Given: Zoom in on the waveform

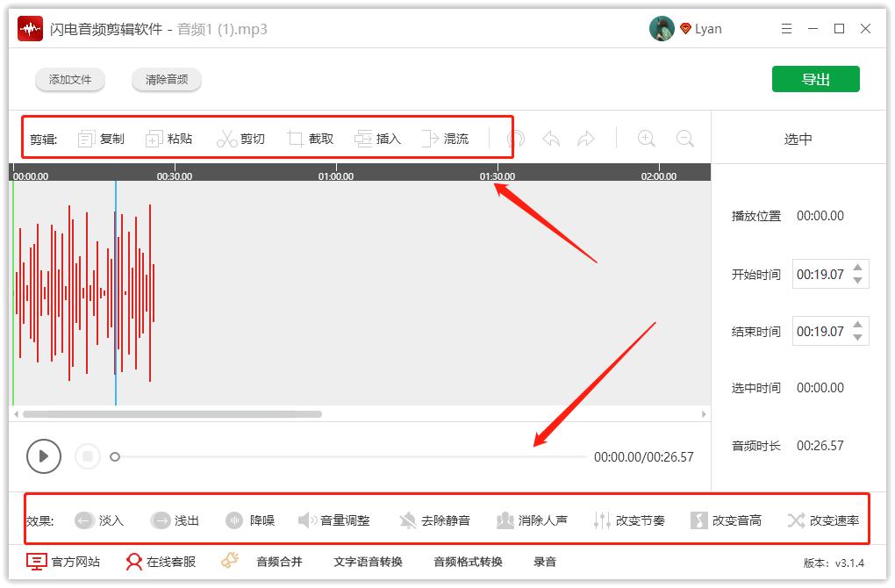Looking at the screenshot, I should pos(646,139).
